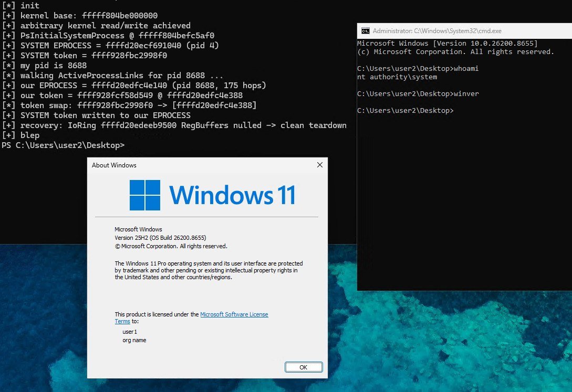The image size is (572, 392).
Task: Click the 'my pid is 8688' line
Action: tap(44, 66)
